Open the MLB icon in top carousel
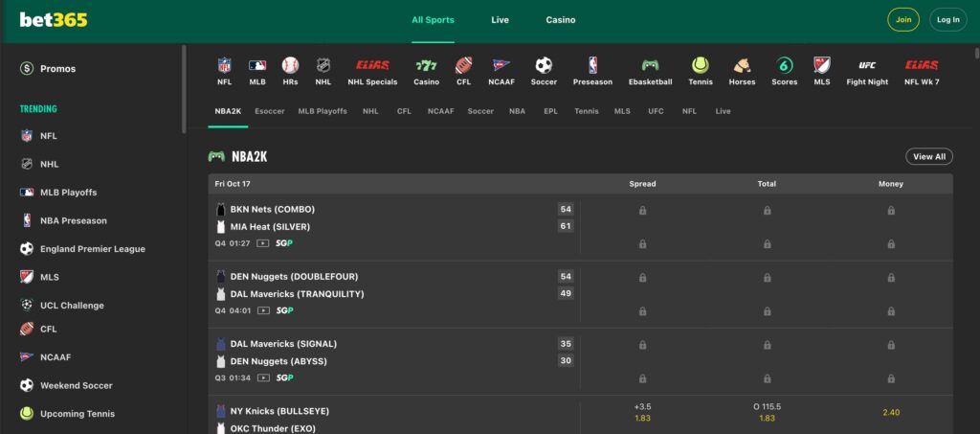This screenshot has height=434, width=980. [x=257, y=66]
